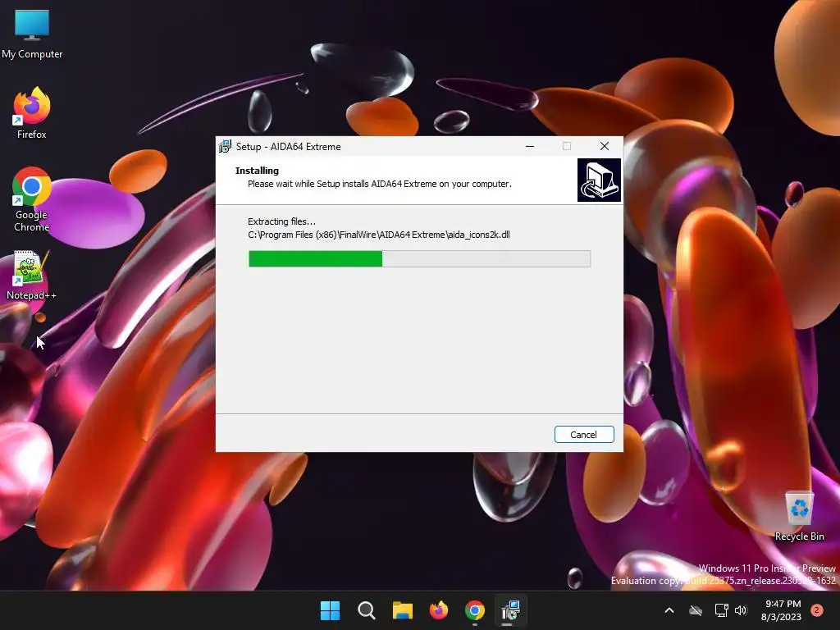Click the computer graphic in setup header
The height and width of the screenshot is (630, 840).
pyautogui.click(x=599, y=180)
